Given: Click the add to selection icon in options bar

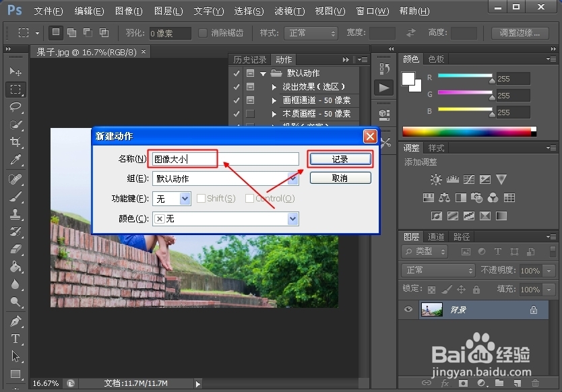Looking at the screenshot, I should click(72, 33).
